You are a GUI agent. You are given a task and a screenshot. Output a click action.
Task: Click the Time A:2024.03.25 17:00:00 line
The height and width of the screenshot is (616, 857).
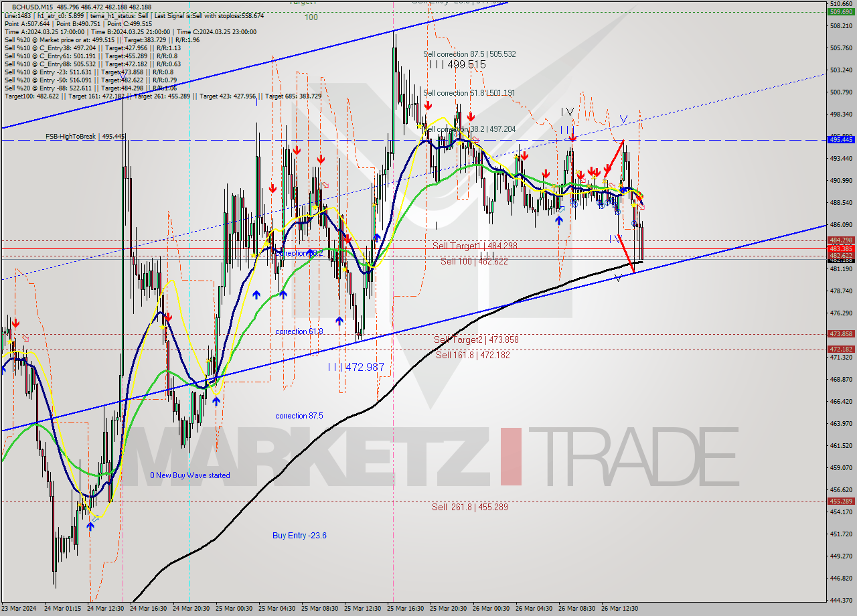[x=130, y=31]
